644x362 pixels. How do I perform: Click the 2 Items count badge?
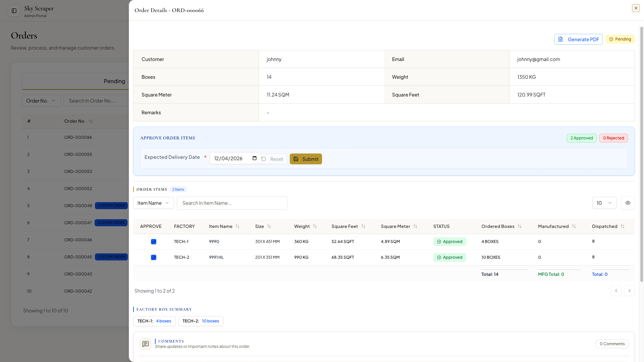(x=178, y=189)
